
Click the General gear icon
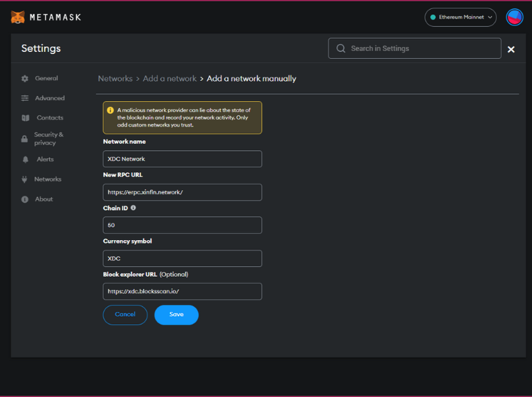point(25,79)
